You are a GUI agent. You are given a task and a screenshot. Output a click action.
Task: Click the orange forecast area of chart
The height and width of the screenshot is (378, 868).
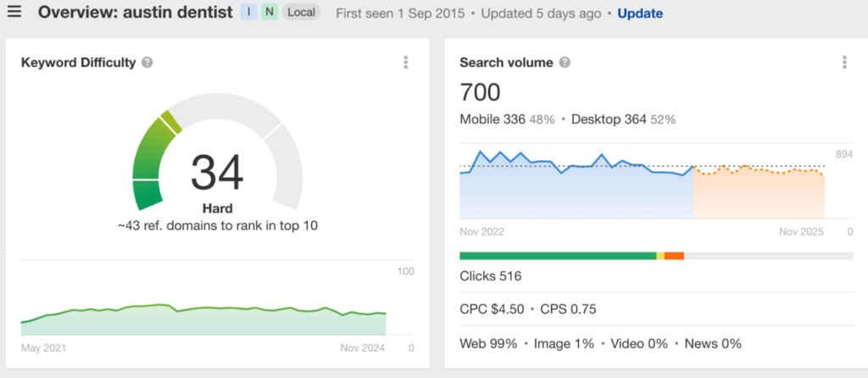click(759, 192)
